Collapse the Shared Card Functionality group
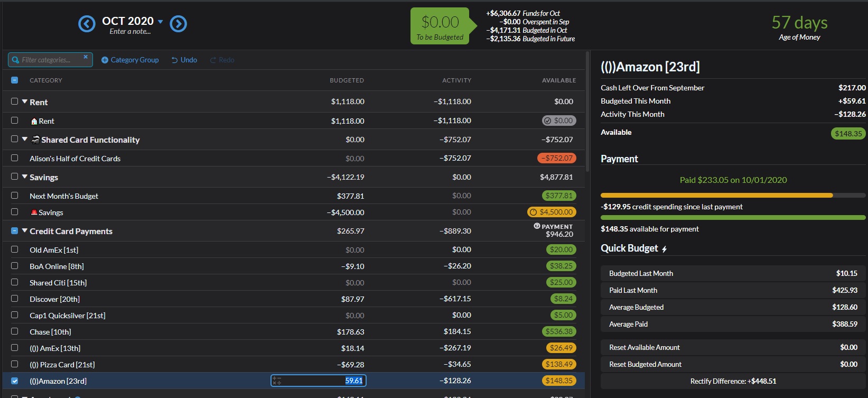 24,139
